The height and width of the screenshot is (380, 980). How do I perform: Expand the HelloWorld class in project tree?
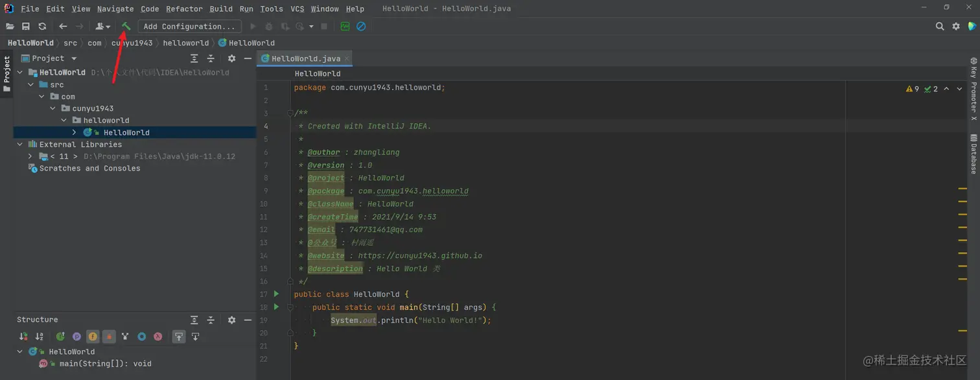[75, 132]
